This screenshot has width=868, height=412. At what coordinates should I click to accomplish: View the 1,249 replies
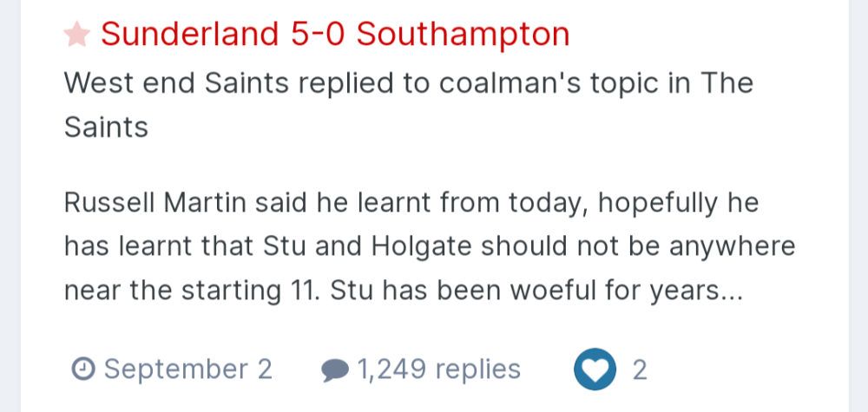438,370
